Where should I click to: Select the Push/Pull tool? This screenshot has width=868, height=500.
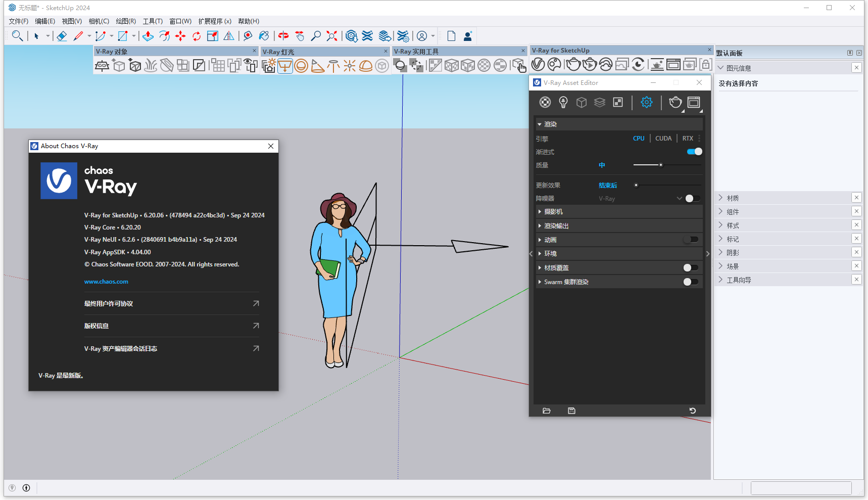pos(148,36)
